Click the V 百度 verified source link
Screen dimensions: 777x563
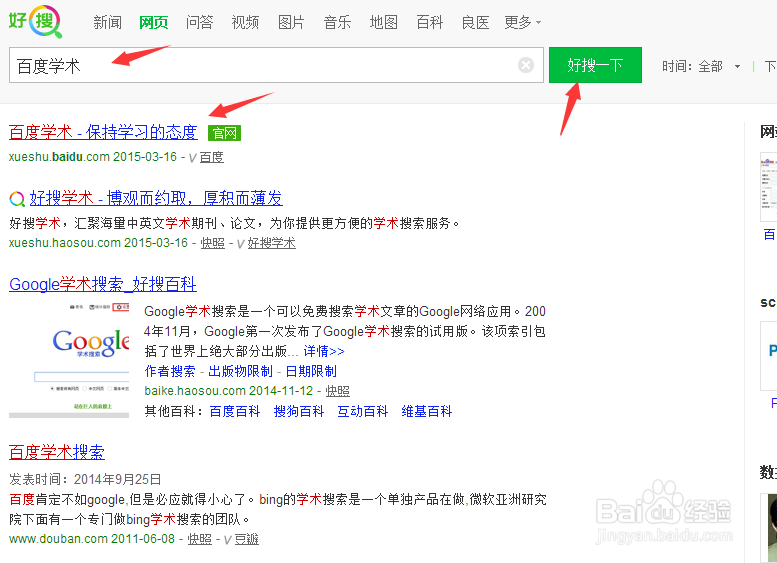[x=206, y=157]
